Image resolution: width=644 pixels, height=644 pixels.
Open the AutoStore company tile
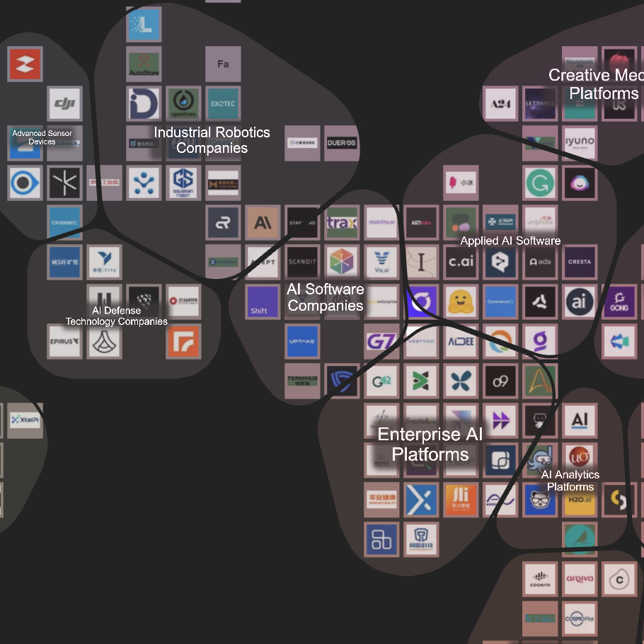pyautogui.click(x=144, y=64)
